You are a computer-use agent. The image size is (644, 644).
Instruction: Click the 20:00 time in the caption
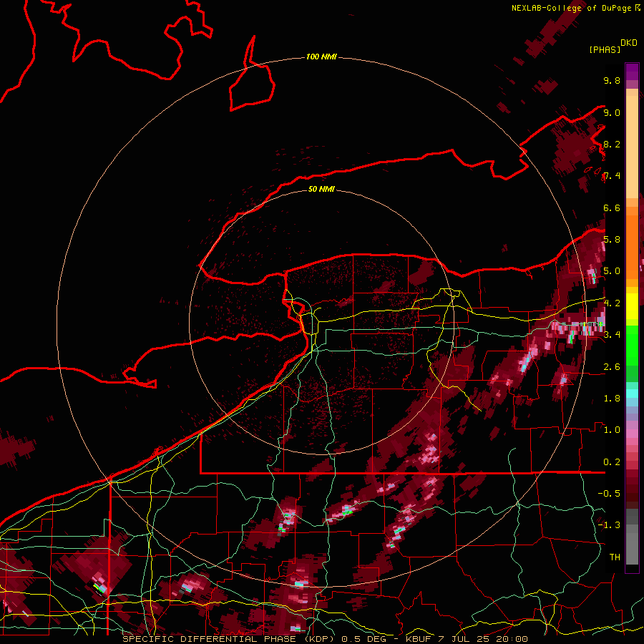[511, 639]
